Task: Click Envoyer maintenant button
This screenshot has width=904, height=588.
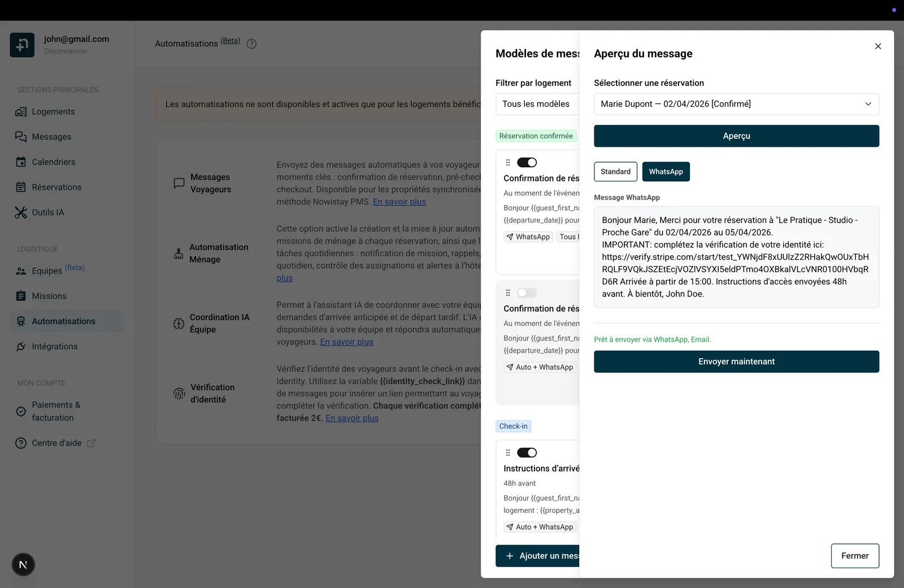Action: coord(736,361)
